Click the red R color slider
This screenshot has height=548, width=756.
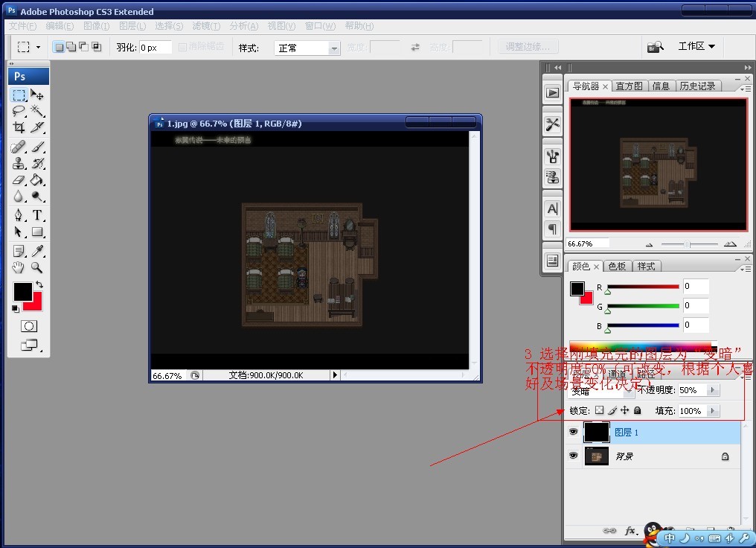643,287
